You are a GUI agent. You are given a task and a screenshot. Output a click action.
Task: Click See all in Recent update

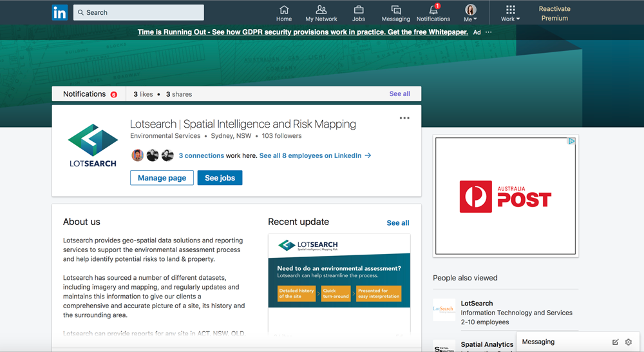pos(398,223)
